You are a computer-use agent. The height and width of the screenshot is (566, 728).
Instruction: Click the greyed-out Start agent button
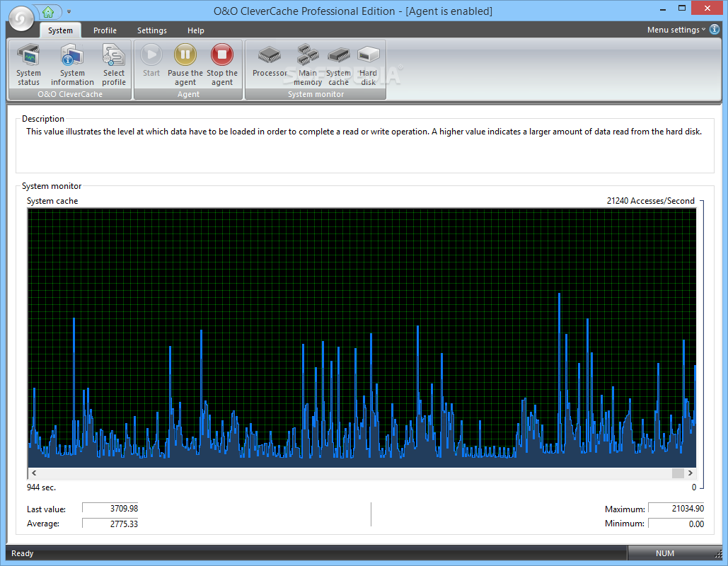[x=151, y=61]
